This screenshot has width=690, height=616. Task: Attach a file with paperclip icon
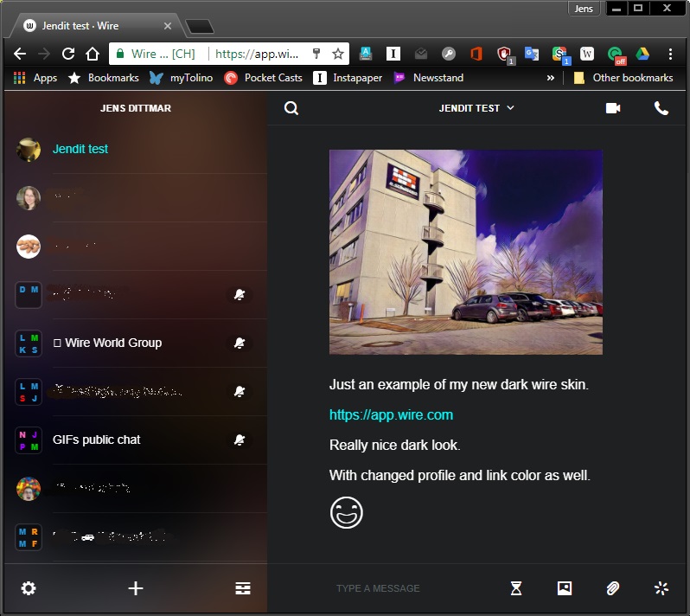(x=613, y=587)
